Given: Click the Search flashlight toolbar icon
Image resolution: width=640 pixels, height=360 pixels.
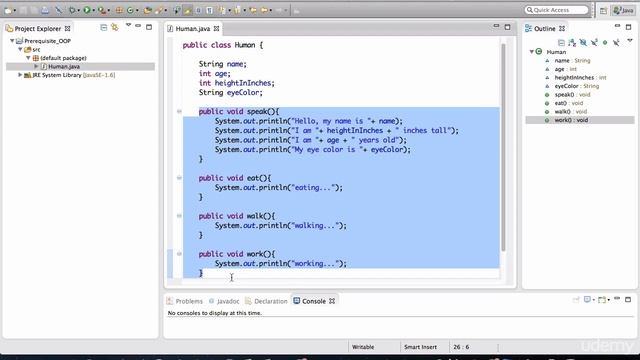Looking at the screenshot, I should pyautogui.click(x=158, y=10).
